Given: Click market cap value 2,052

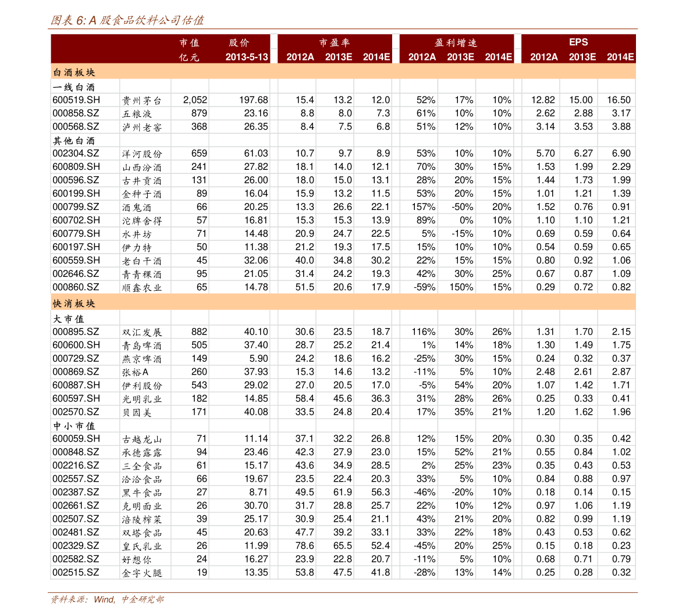Looking at the screenshot, I should [x=195, y=100].
